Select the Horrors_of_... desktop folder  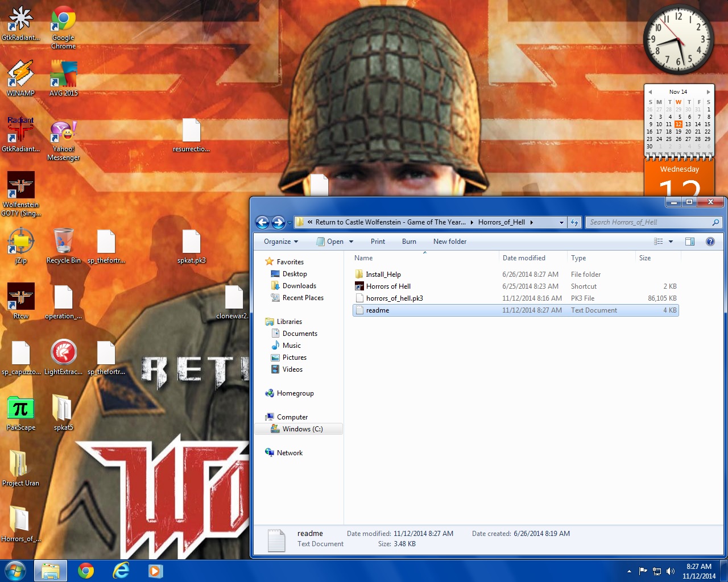[21, 525]
